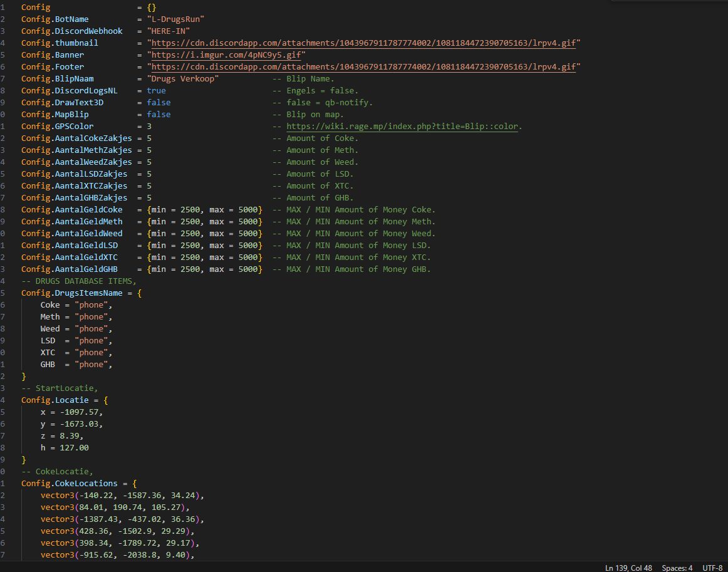The image size is (728, 572).
Task: Open the Config.thumbnail Discord CDN URL
Action: 363,43
